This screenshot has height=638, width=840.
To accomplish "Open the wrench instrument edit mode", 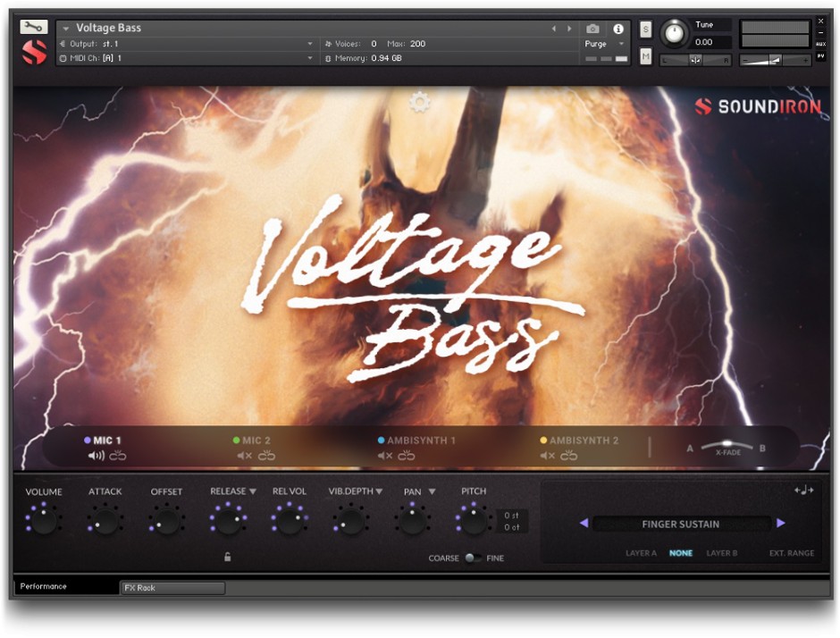I will (x=34, y=26).
